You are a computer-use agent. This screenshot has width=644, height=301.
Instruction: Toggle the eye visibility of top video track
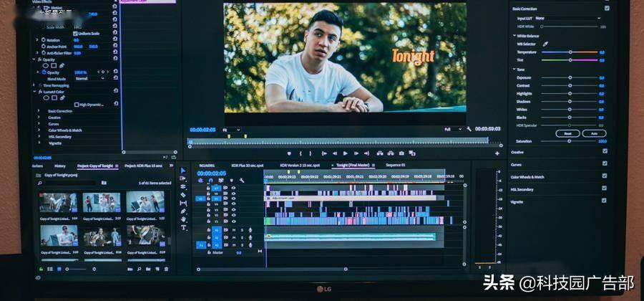click(x=233, y=188)
